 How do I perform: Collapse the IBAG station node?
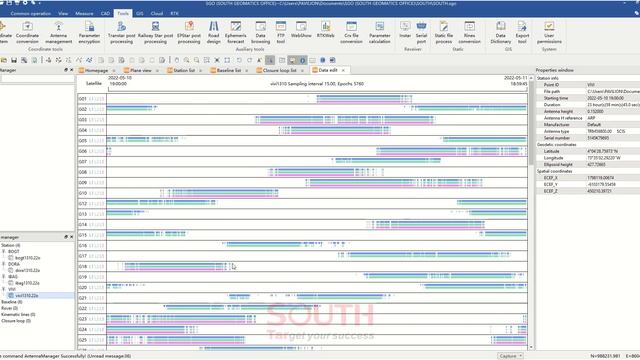click(x=4, y=277)
